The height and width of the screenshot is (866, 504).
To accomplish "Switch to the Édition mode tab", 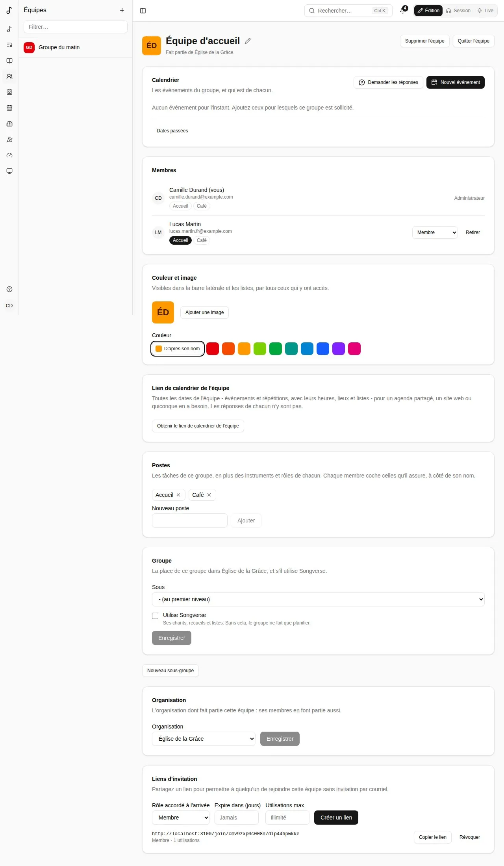I will 428,11.
